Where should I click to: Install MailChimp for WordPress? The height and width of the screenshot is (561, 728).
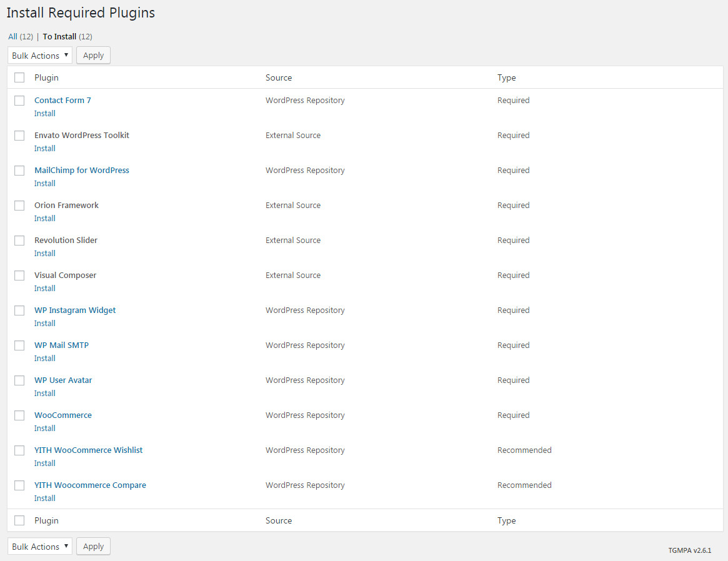pos(44,184)
